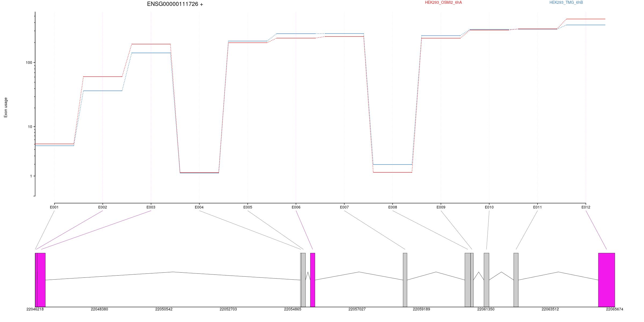Click genomic coordinate 22063512
This screenshot has width=644, height=322.
(550, 309)
